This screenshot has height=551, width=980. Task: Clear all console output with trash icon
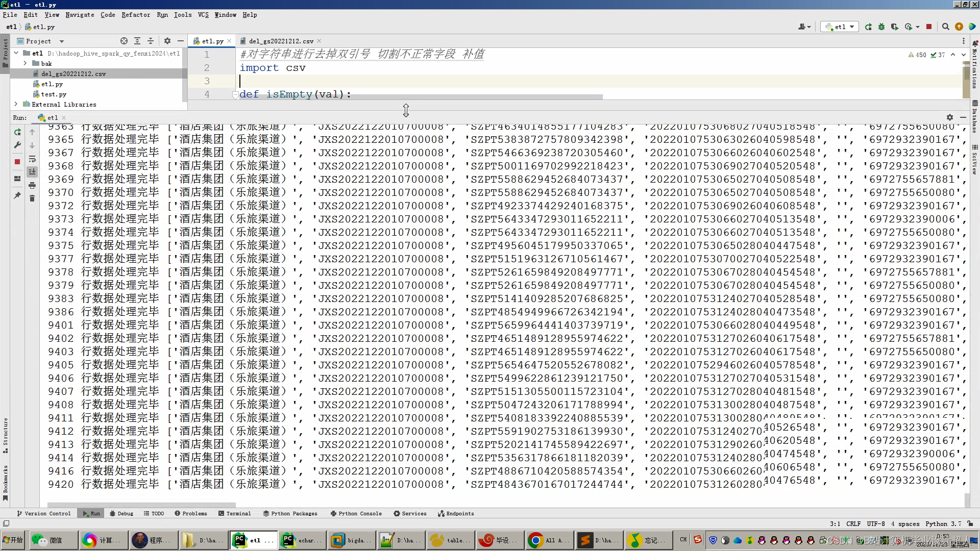(32, 198)
